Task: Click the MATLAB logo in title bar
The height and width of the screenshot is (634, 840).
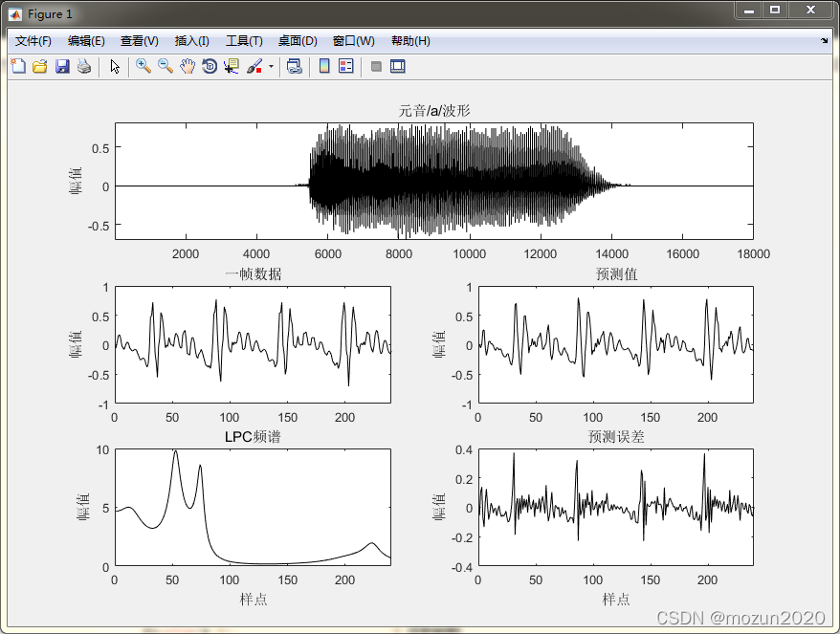Action: pos(15,14)
